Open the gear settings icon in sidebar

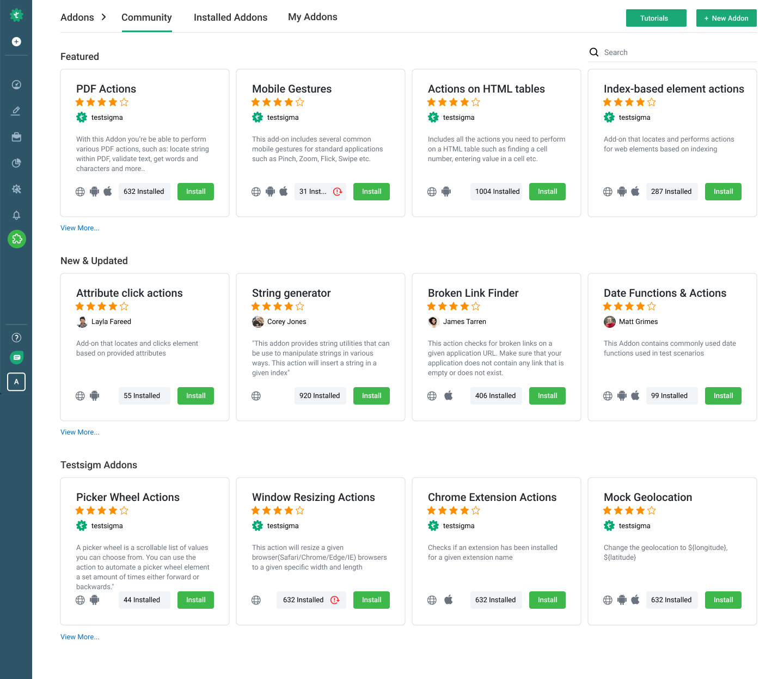(x=16, y=189)
